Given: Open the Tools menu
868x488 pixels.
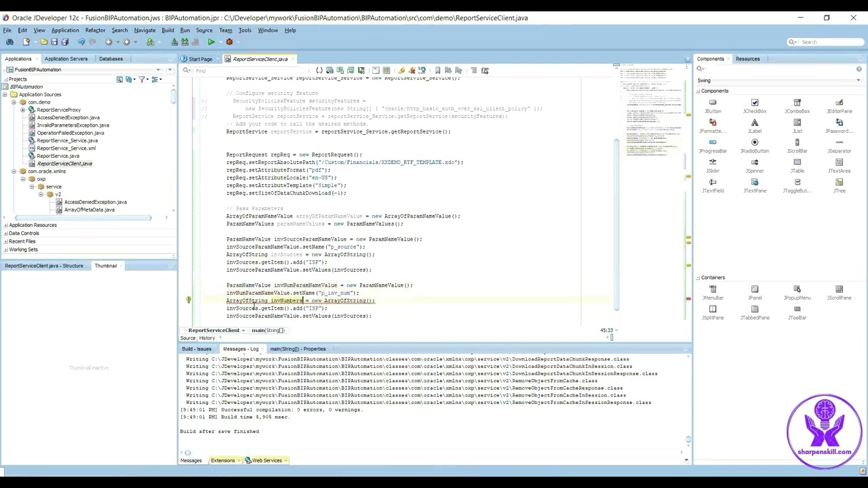Looking at the screenshot, I should [245, 30].
